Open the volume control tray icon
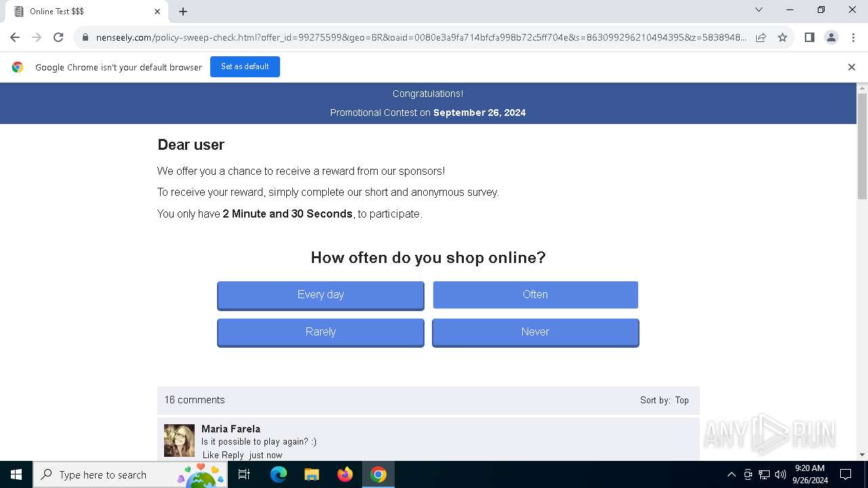Viewport: 868px width, 488px height. click(781, 474)
